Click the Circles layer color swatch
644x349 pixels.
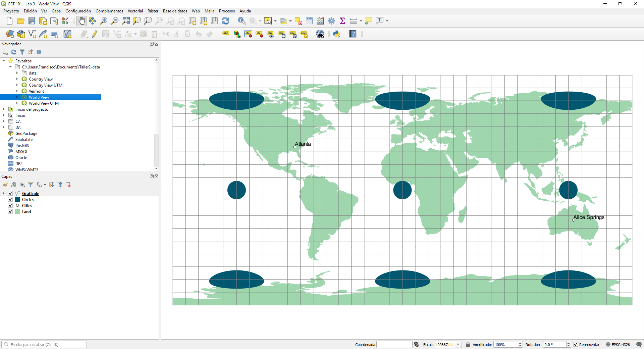(x=17, y=200)
